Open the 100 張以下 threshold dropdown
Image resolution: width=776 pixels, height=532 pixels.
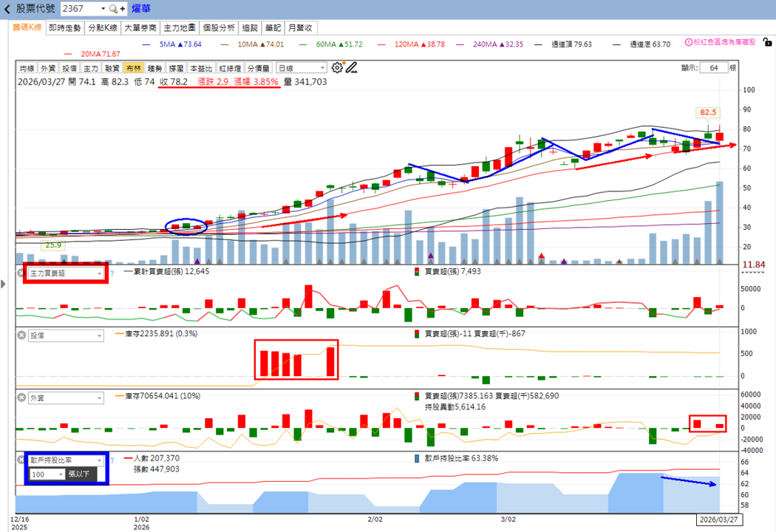[x=47, y=474]
